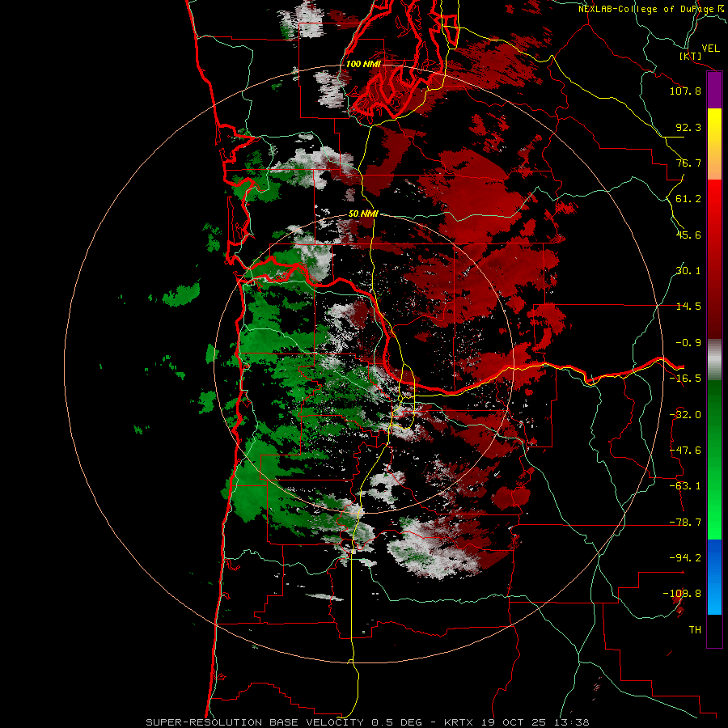Click the 14.5 velocity scale value
Image resolution: width=728 pixels, height=728 pixels.
click(x=688, y=307)
